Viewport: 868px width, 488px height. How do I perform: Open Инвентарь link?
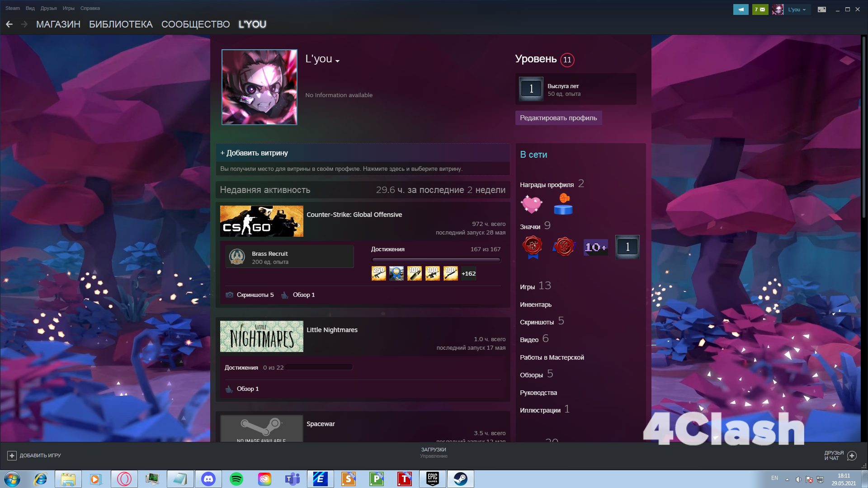536,305
